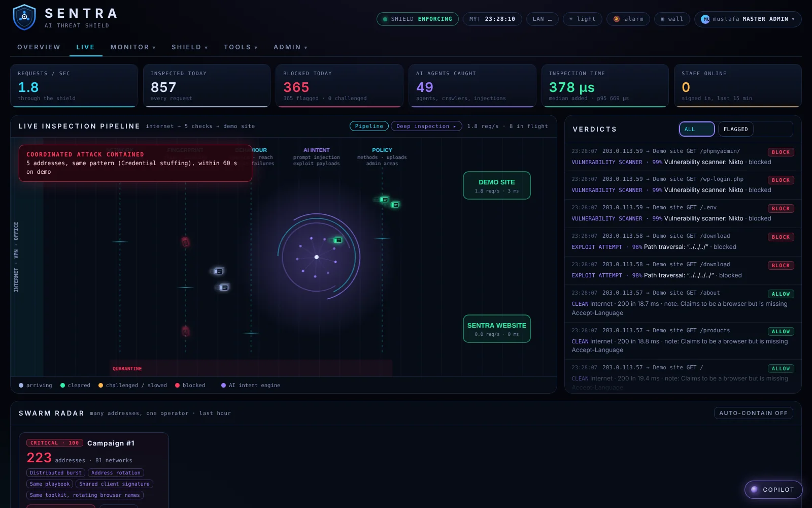Click ALLOW badge on /about row
This screenshot has width=812, height=508.
click(x=781, y=294)
